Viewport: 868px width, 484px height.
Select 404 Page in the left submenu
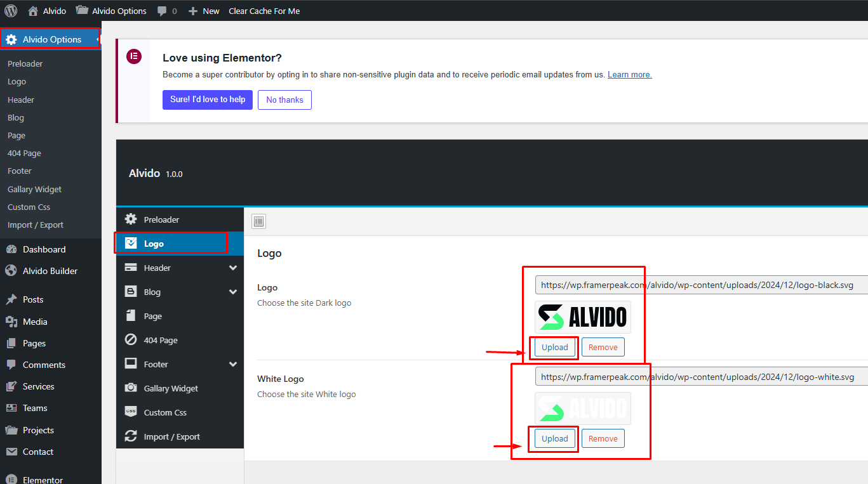click(x=24, y=153)
